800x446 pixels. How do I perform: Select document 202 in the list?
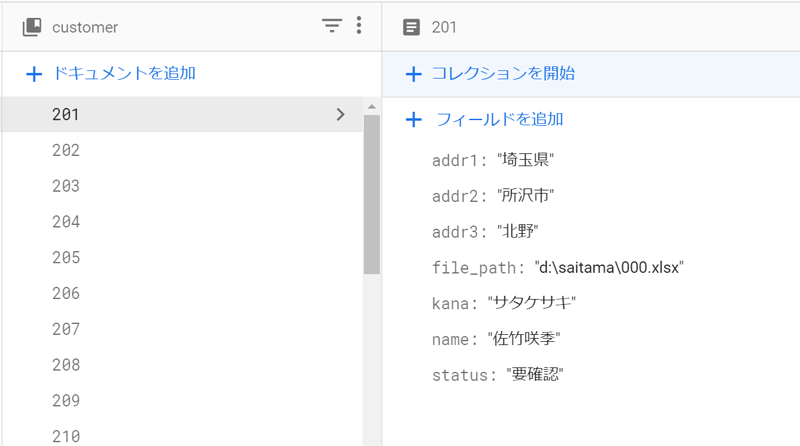pyautogui.click(x=182, y=150)
